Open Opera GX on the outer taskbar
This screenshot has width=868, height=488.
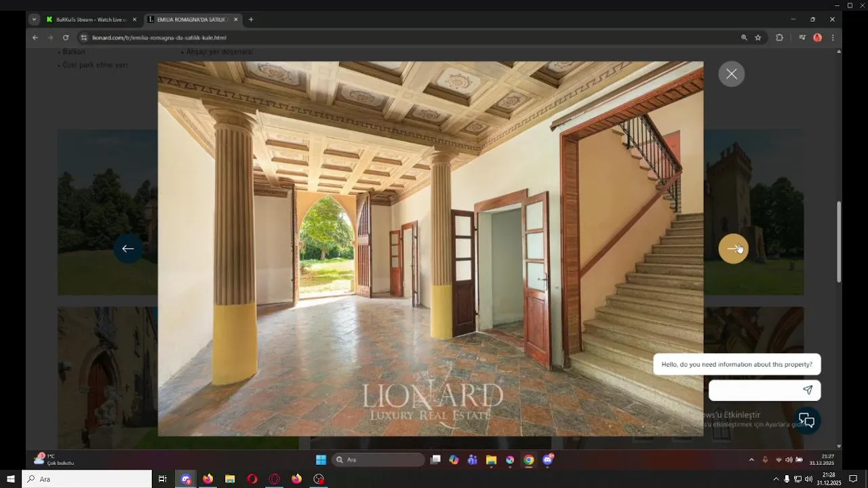(275, 479)
